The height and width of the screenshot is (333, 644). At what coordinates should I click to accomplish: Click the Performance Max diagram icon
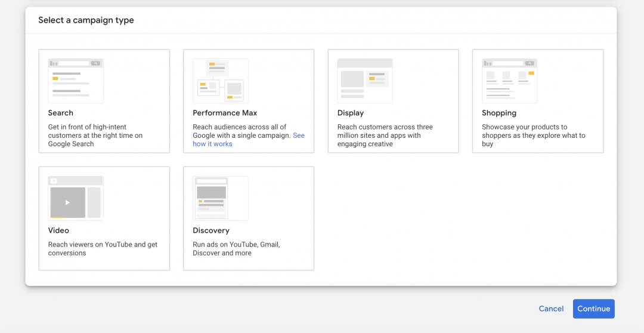point(220,81)
